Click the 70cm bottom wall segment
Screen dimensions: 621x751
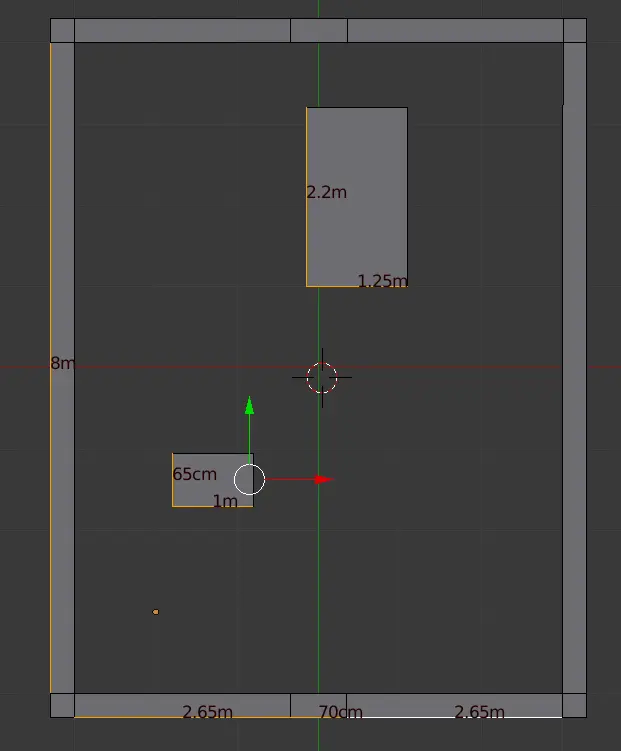tap(319, 704)
